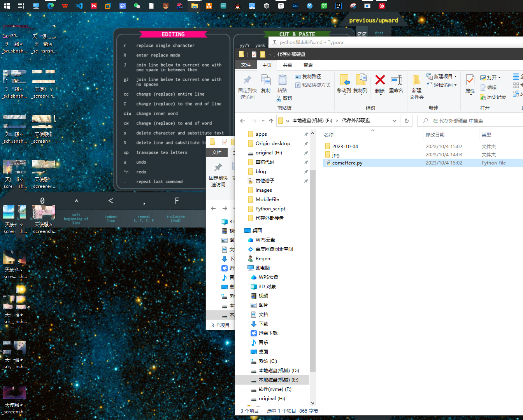Screen dimensions: 523x420
Task: Open apps in Quick access
Action: (x=261, y=134)
